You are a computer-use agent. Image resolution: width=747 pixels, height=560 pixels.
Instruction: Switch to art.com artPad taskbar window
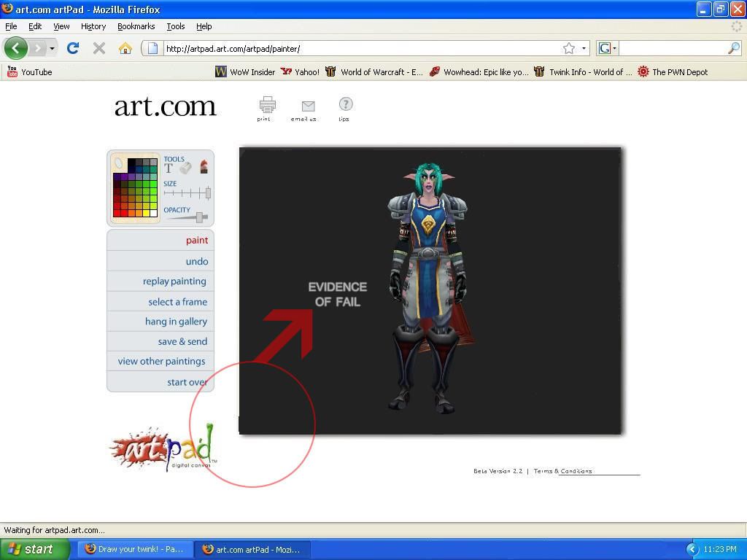[253, 549]
